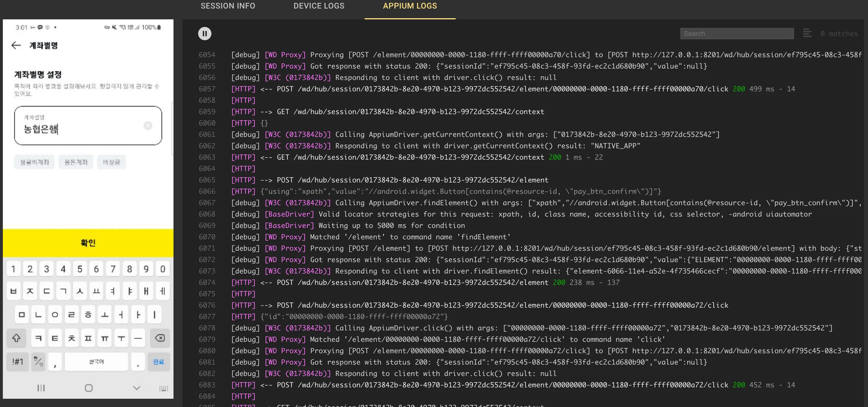Viewport: 868px width, 407px height.
Task: Tap the Android recent apps navigation icon
Action: [41, 388]
